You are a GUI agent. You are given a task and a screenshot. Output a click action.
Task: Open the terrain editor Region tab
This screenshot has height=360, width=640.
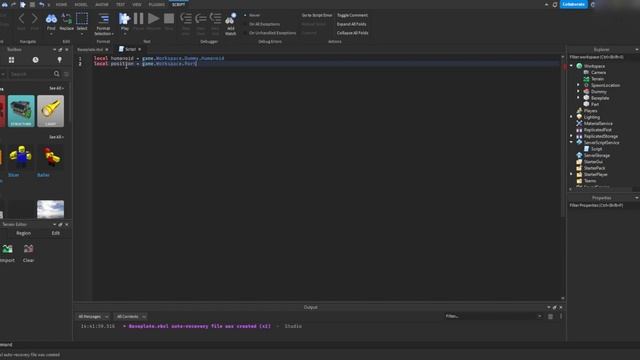point(23,233)
